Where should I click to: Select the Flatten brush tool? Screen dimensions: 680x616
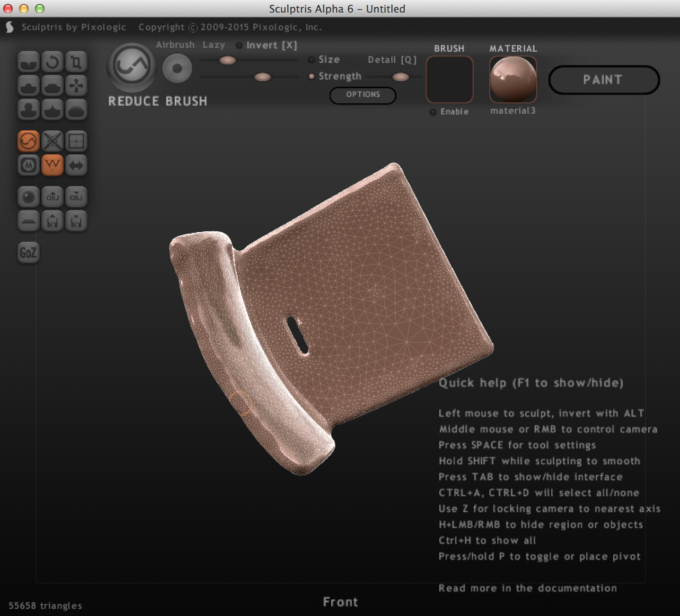[52, 86]
